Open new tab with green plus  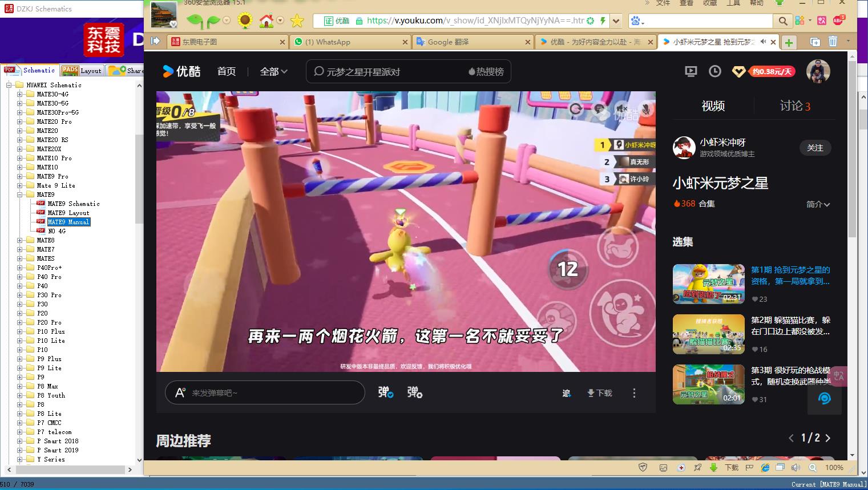click(x=789, y=42)
